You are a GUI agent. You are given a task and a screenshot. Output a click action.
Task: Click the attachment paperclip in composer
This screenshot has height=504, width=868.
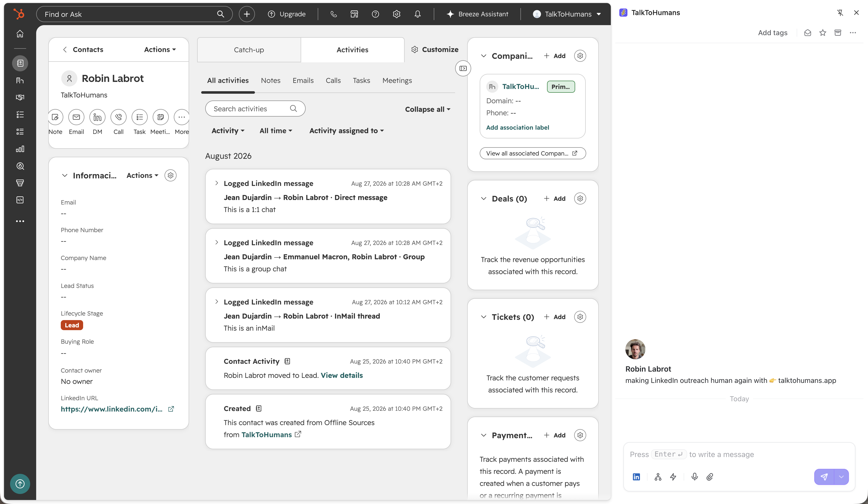710,477
